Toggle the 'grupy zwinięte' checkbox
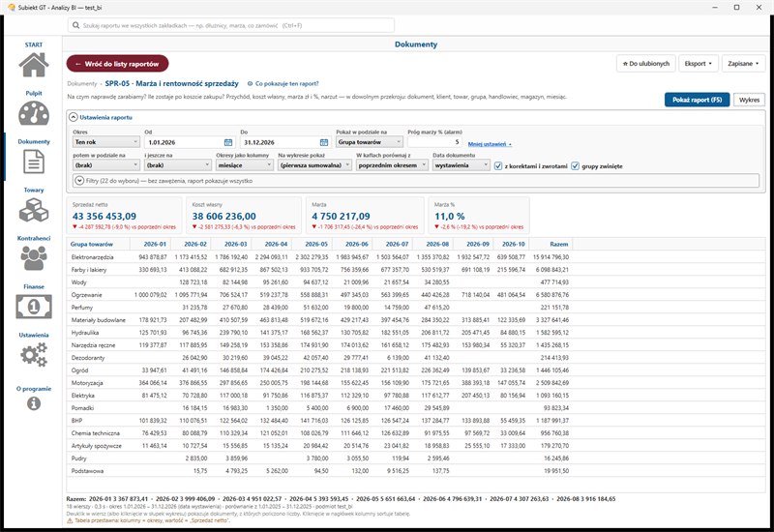This screenshot has width=774, height=532. [x=575, y=165]
